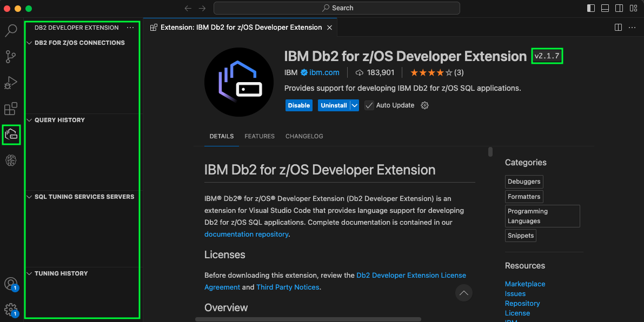Click the Disable button

click(x=298, y=105)
